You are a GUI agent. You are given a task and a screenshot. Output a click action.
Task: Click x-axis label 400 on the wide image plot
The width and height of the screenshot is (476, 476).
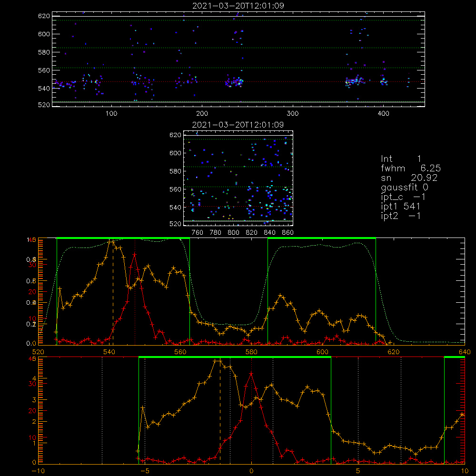pyautogui.click(x=383, y=114)
